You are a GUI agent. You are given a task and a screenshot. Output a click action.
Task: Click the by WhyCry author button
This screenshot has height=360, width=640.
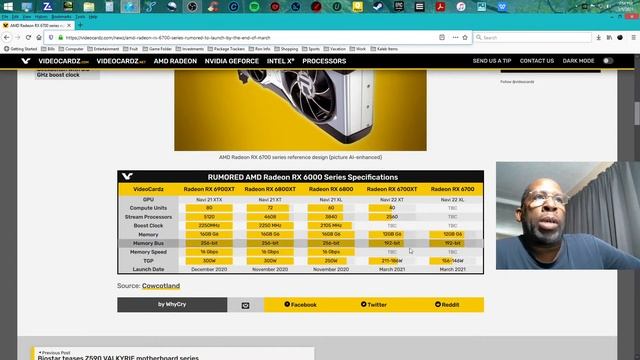pos(172,304)
